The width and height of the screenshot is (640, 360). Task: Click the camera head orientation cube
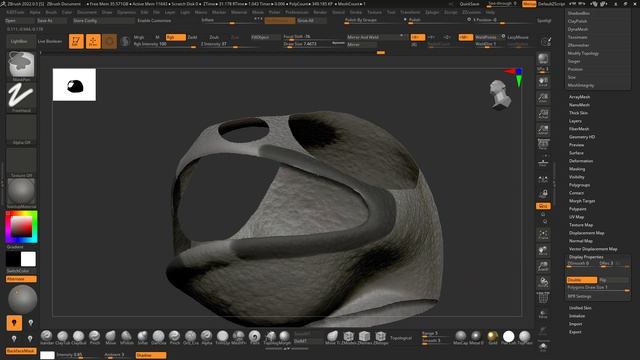500,95
